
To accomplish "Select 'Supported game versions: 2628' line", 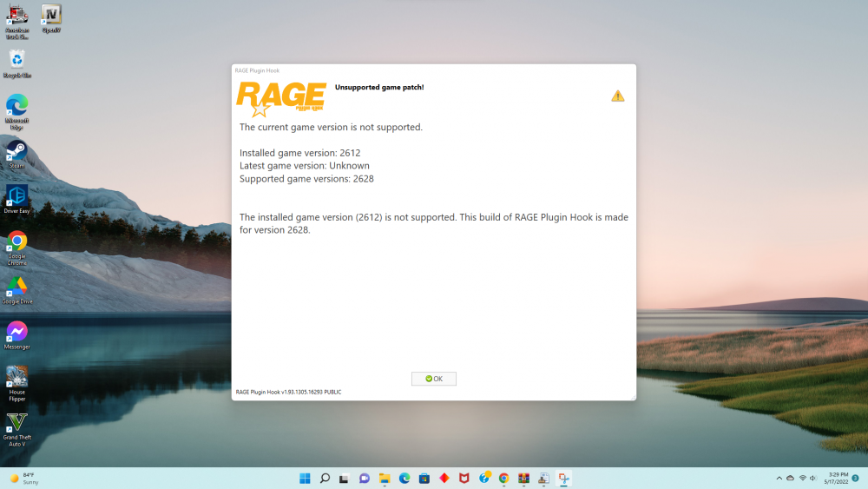I will [x=306, y=179].
